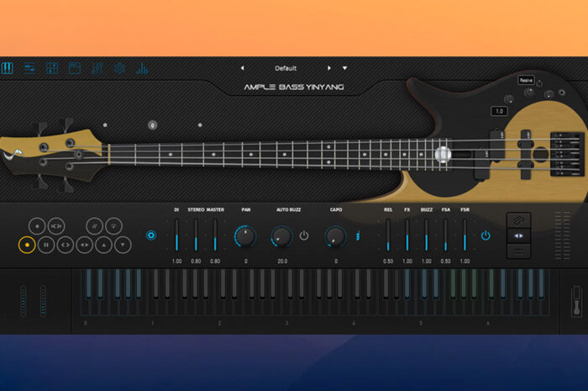The image size is (588, 391).
Task: Adjust the FX slider
Action: (407, 235)
